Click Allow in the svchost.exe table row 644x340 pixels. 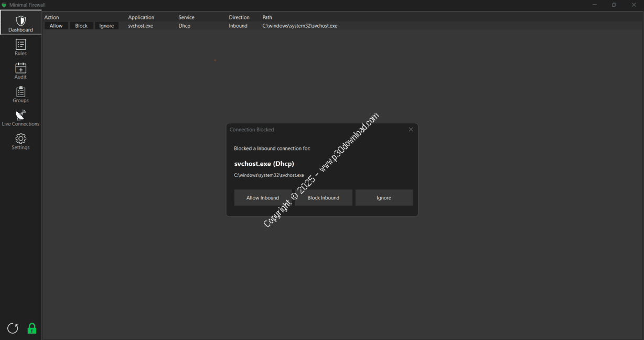56,26
